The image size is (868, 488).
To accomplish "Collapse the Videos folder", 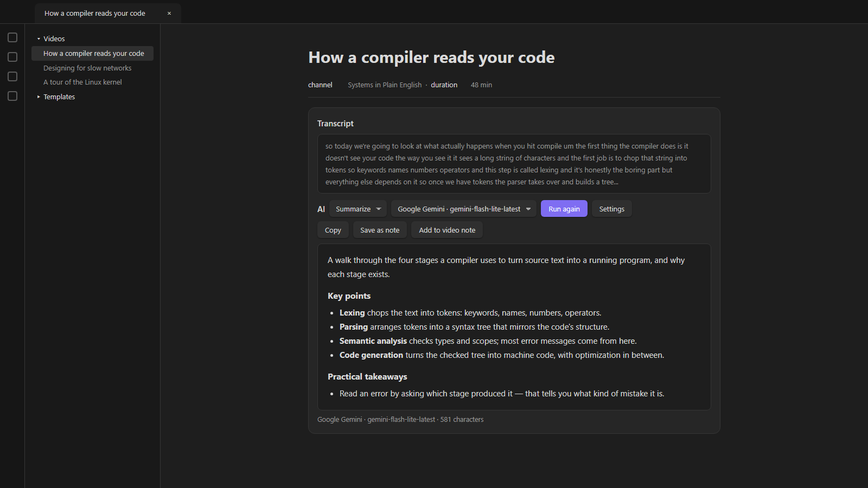I will click(39, 39).
